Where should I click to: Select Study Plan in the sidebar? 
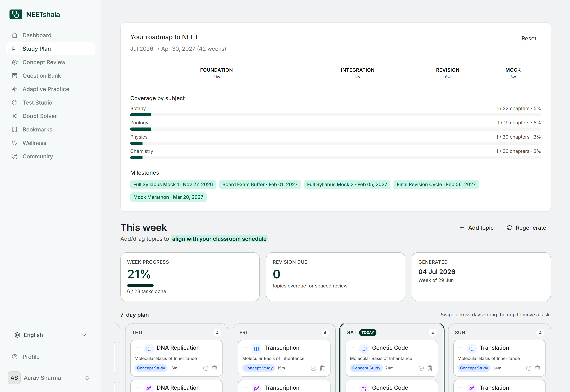point(51,49)
